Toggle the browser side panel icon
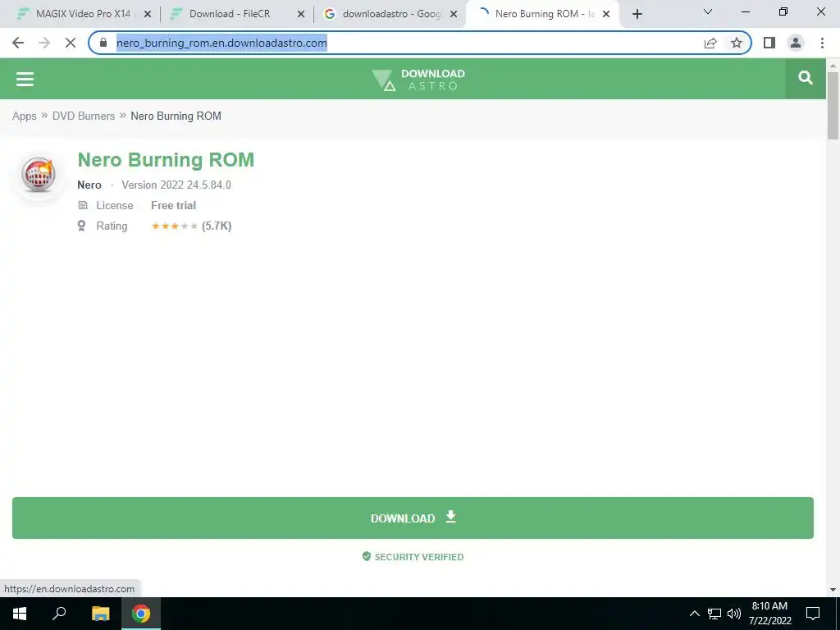 point(769,43)
